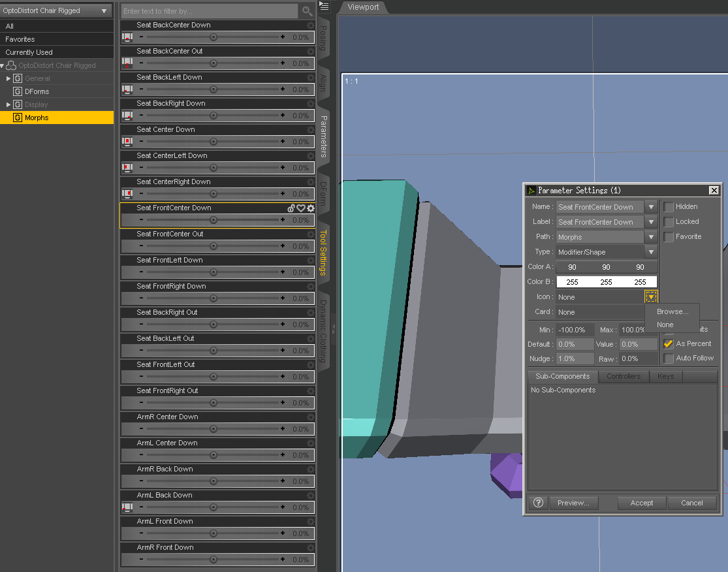Uncheck the As Percent checkbox
728x572 pixels.
click(669, 344)
